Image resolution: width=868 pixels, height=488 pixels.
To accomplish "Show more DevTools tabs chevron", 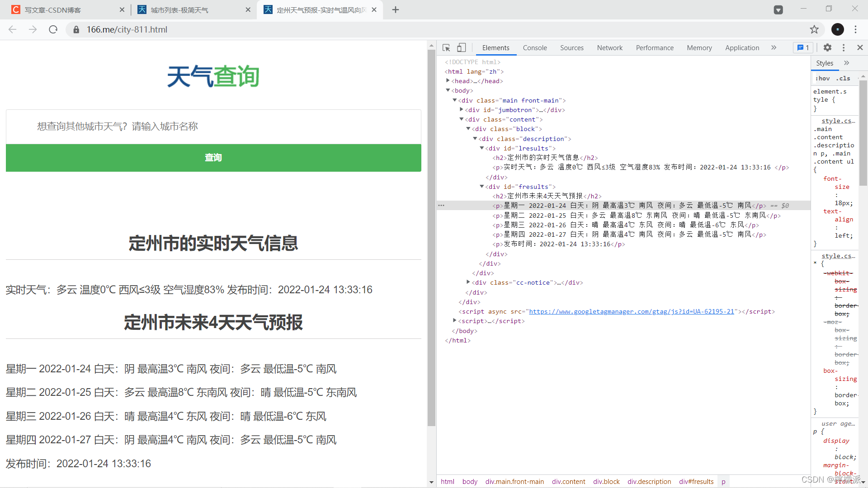I will 774,47.
